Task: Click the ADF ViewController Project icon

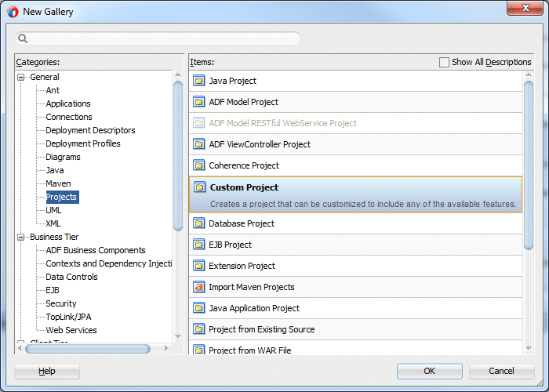Action: (x=199, y=144)
